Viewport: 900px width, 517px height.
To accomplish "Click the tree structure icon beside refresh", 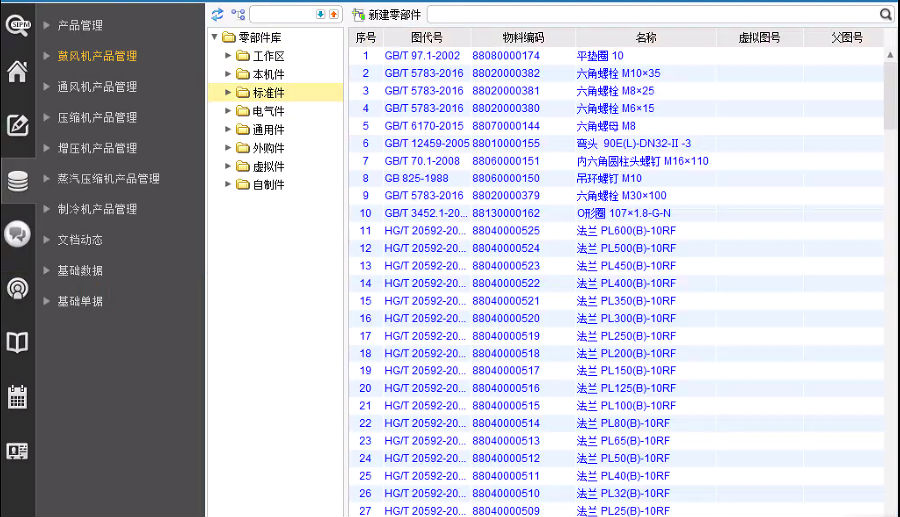I will coord(238,15).
